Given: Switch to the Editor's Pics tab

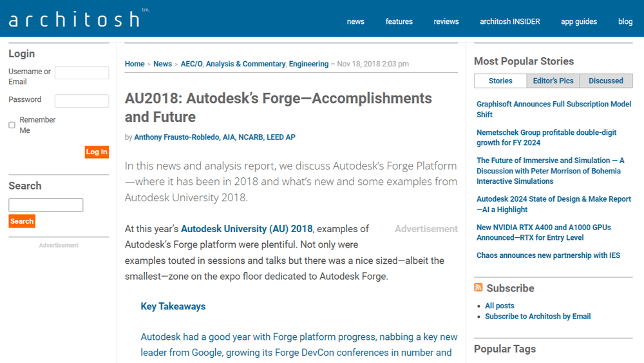Looking at the screenshot, I should [553, 81].
